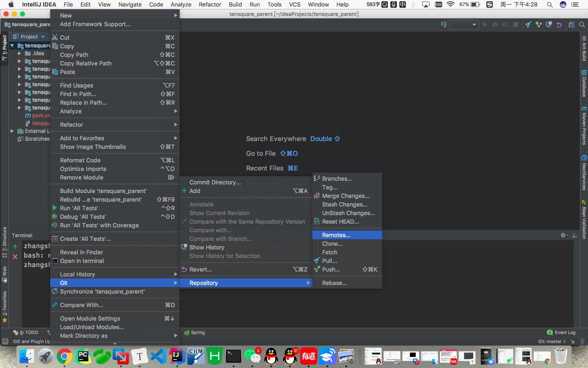Open the 6: TODO tool window
The image size is (588, 368).
click(x=26, y=332)
